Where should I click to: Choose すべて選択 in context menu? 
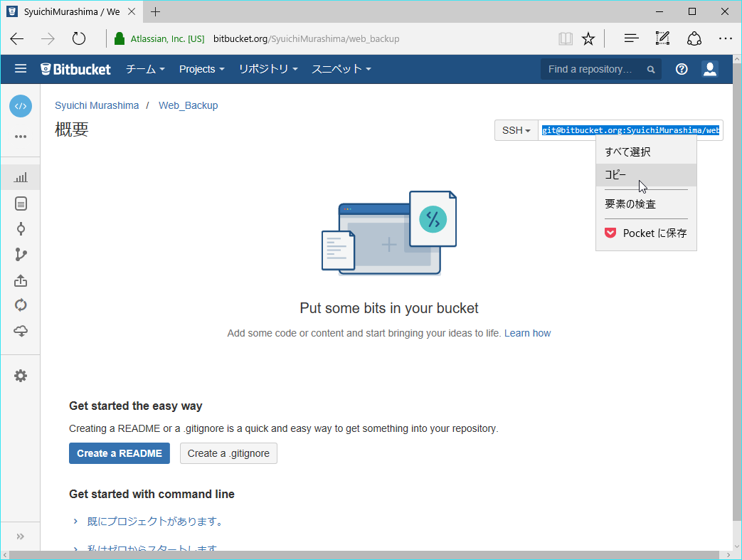point(646,152)
